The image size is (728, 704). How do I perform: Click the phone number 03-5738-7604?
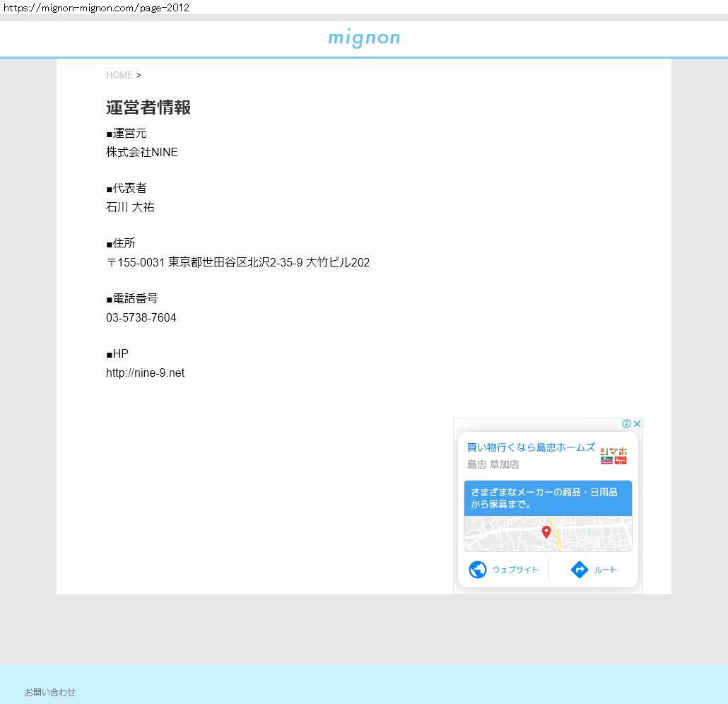coord(141,318)
